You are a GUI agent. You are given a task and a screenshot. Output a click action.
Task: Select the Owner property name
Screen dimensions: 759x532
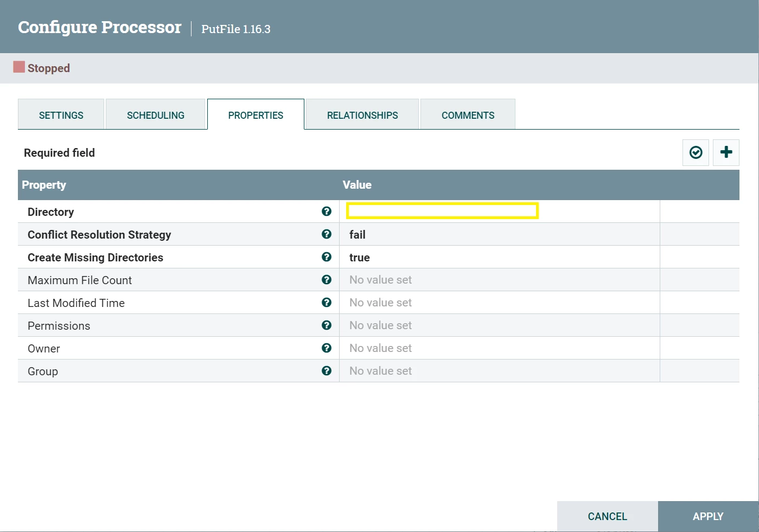(43, 349)
